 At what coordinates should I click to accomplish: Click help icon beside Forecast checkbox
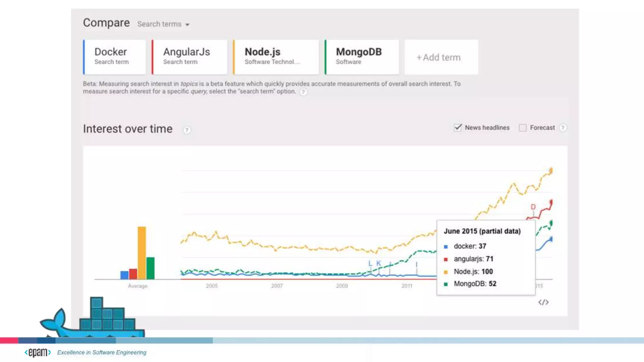(563, 128)
